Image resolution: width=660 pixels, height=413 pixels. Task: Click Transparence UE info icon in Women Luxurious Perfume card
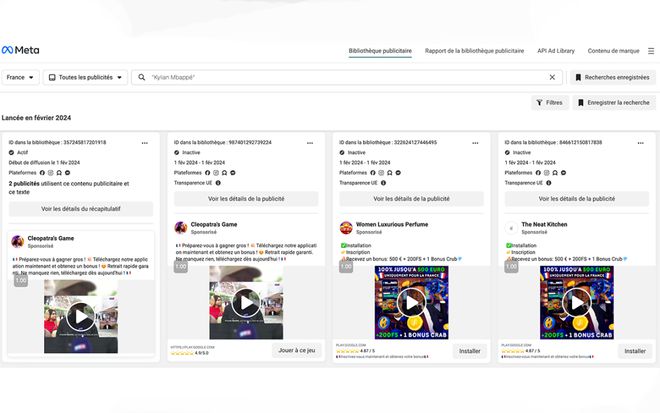click(383, 183)
